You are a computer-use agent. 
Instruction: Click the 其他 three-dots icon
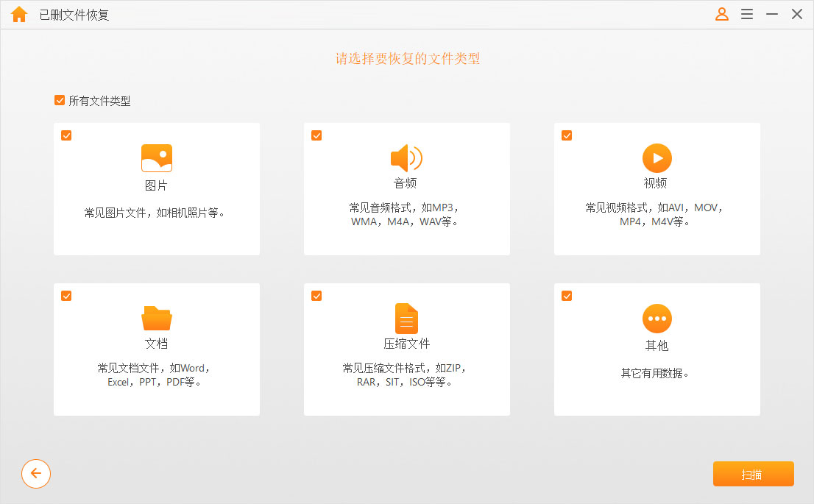click(x=657, y=319)
